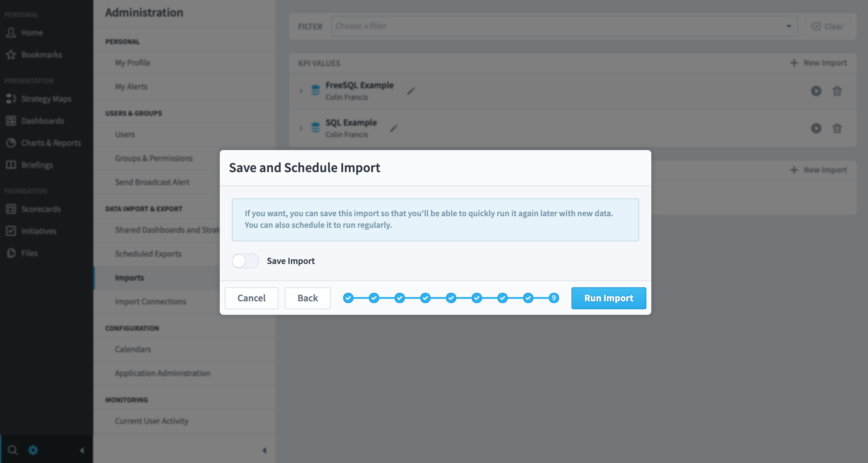The image size is (868, 463).
Task: Edit the FreeSQL Example name pencil
Action: 410,91
